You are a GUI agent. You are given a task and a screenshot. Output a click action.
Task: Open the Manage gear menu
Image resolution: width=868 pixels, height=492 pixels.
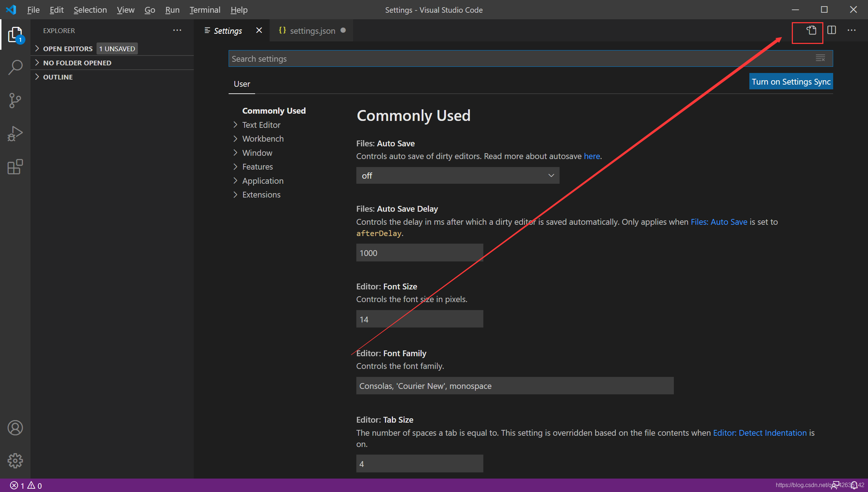[x=15, y=460]
